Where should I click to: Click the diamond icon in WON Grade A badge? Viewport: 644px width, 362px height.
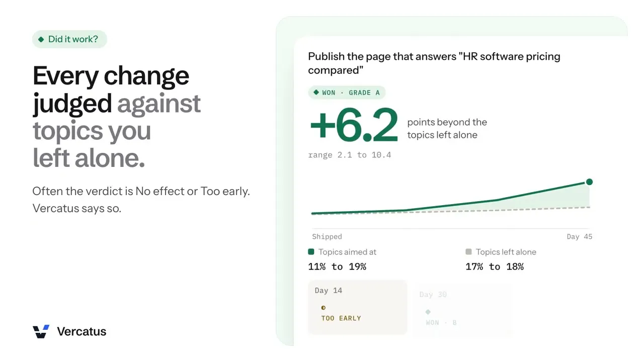[316, 93]
